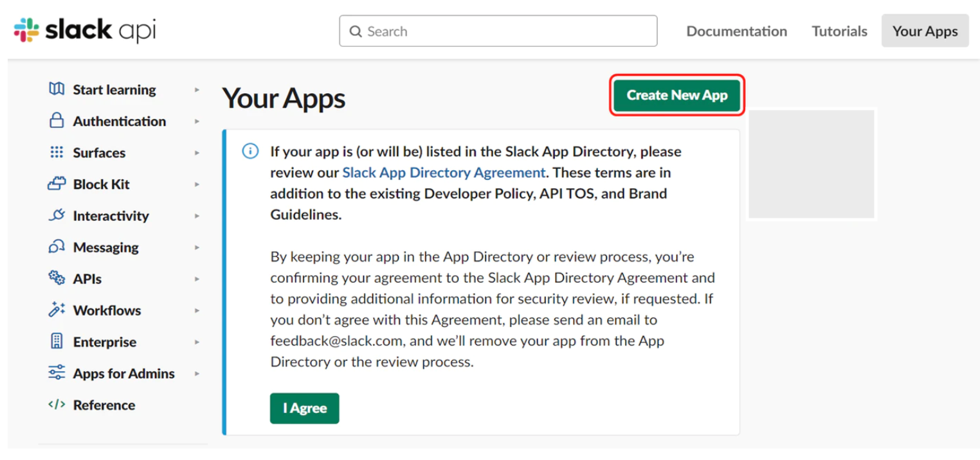Click the APIs gears icon
The width and height of the screenshot is (980, 460).
57,278
